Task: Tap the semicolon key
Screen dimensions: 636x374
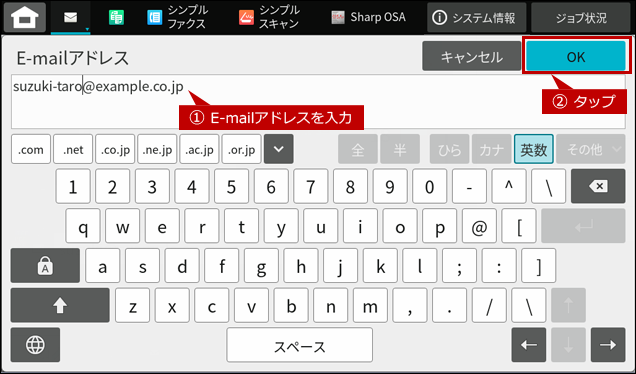Action: (459, 266)
